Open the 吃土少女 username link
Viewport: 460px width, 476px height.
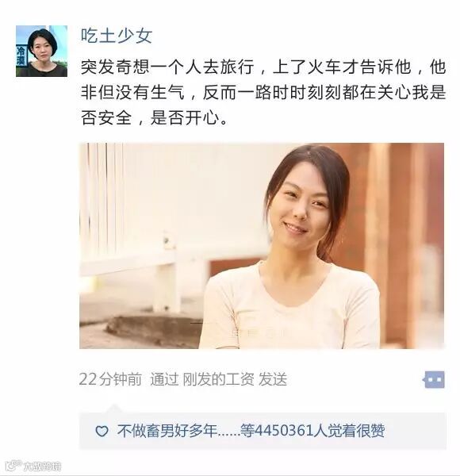click(117, 36)
